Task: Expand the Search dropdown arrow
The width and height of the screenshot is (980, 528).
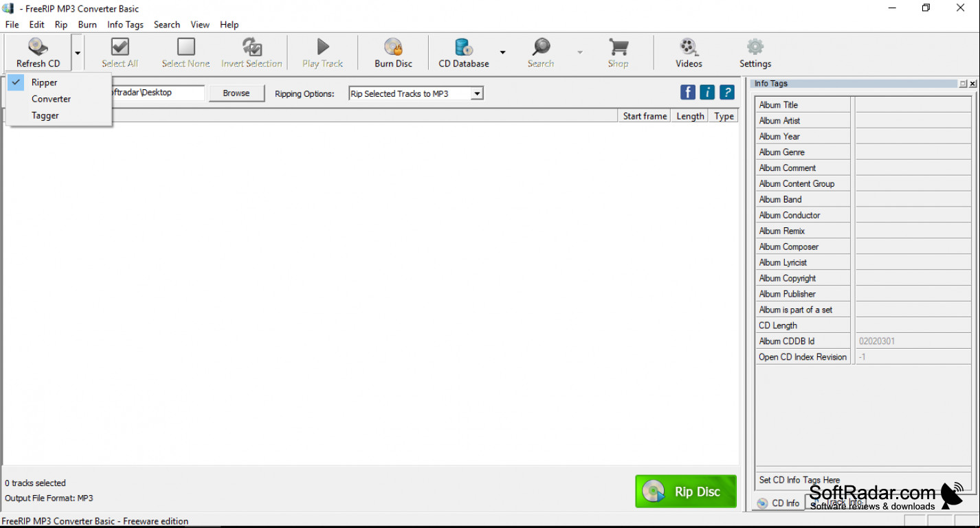Action: pyautogui.click(x=579, y=52)
